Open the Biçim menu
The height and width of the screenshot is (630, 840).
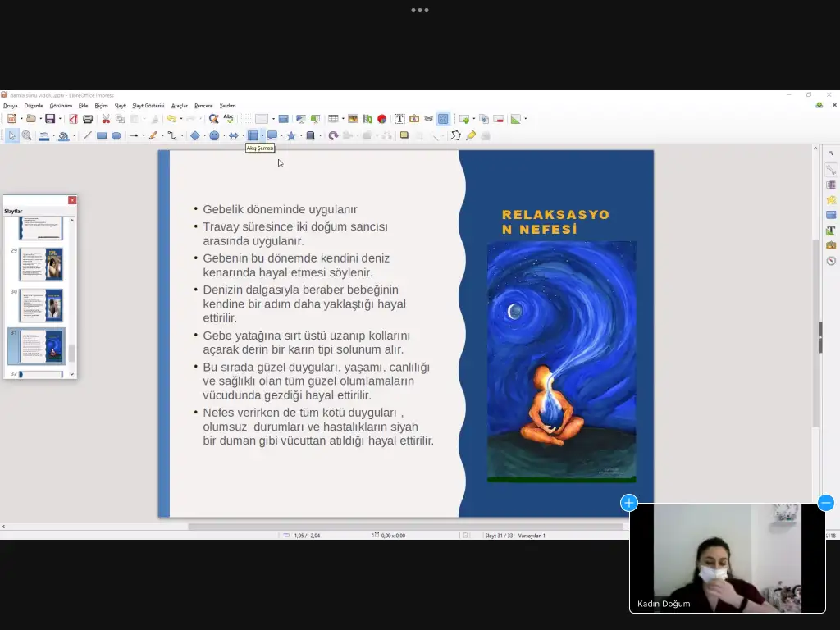click(x=101, y=106)
